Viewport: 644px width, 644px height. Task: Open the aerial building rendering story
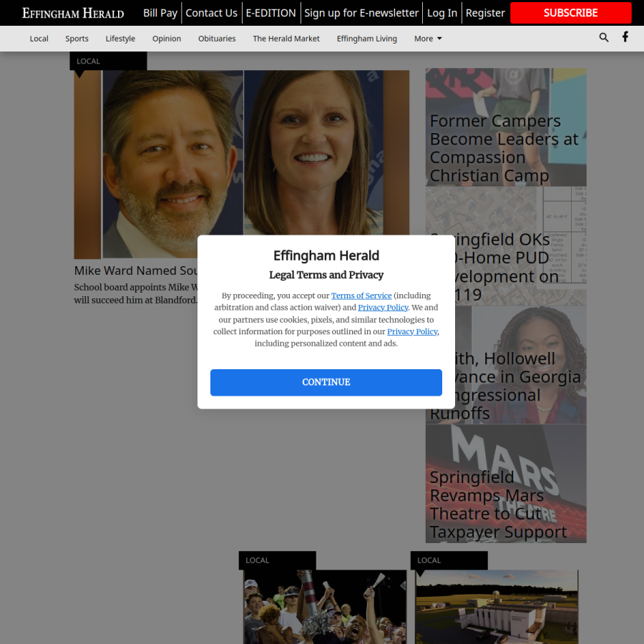pos(497,607)
